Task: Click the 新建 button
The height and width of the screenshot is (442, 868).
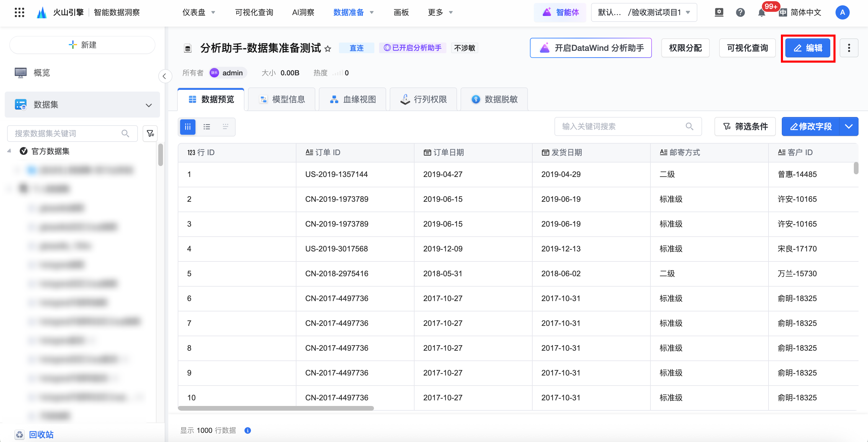Action: tap(83, 45)
